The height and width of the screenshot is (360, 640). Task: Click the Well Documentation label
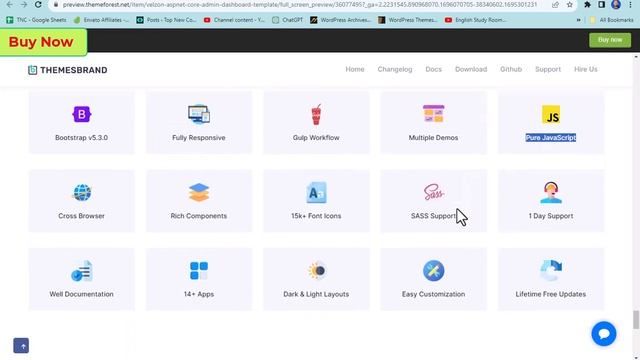82,294
